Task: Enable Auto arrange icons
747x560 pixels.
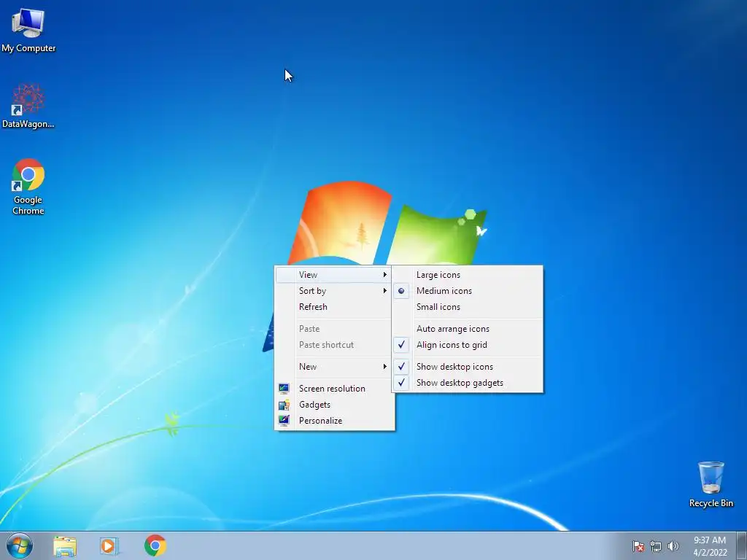Action: pos(468,329)
